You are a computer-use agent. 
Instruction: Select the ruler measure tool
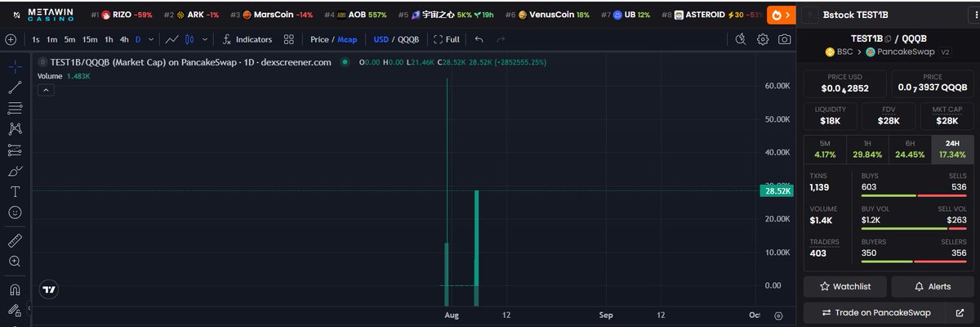click(15, 241)
